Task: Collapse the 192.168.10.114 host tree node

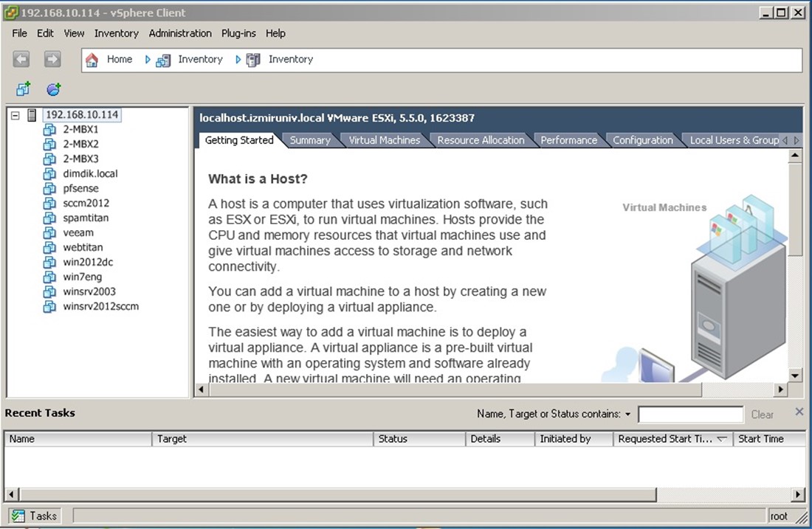Action: [16, 115]
